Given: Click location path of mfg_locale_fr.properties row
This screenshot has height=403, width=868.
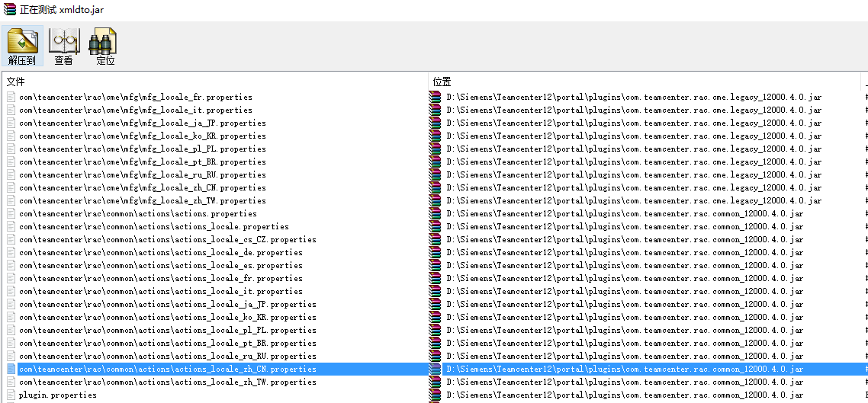Looking at the screenshot, I should point(634,97).
